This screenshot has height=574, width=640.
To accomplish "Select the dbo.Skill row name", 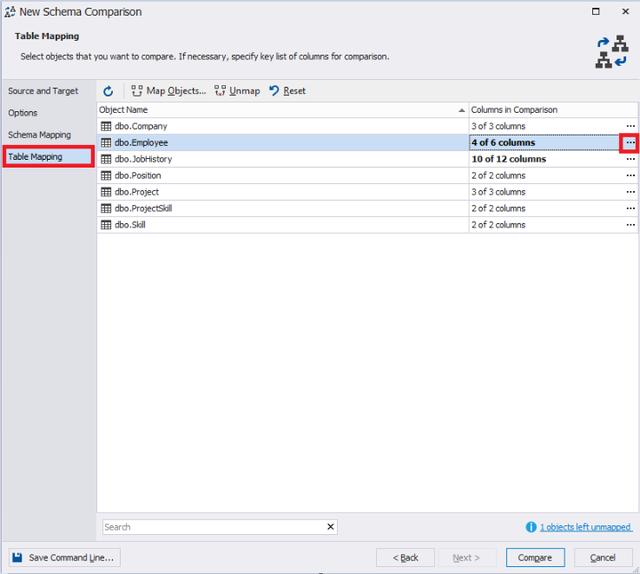I will (x=130, y=225).
